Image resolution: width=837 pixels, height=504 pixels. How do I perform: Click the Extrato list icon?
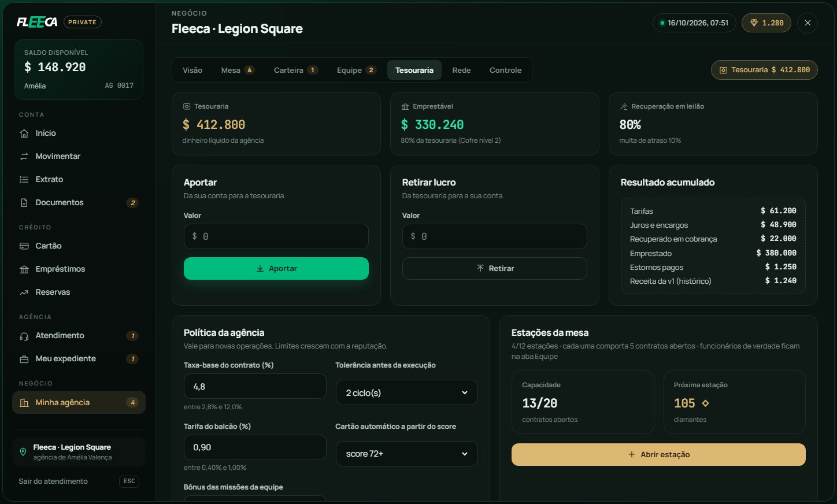pyautogui.click(x=24, y=180)
